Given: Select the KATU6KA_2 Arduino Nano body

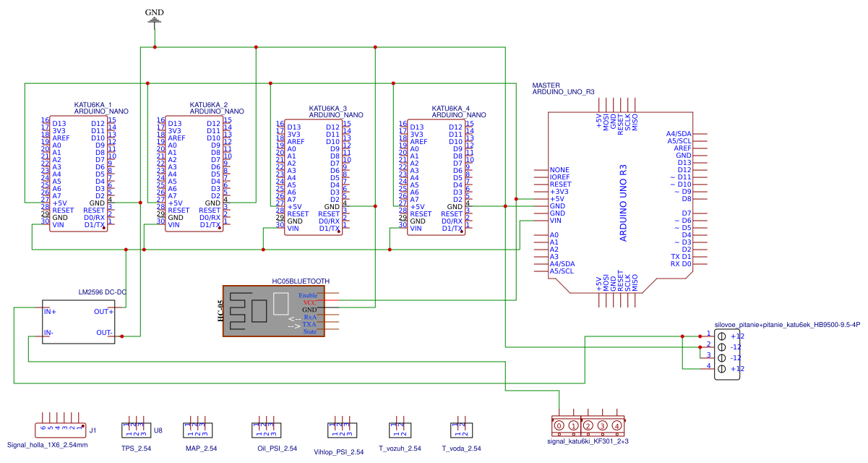Looking at the screenshot, I should (195, 174).
